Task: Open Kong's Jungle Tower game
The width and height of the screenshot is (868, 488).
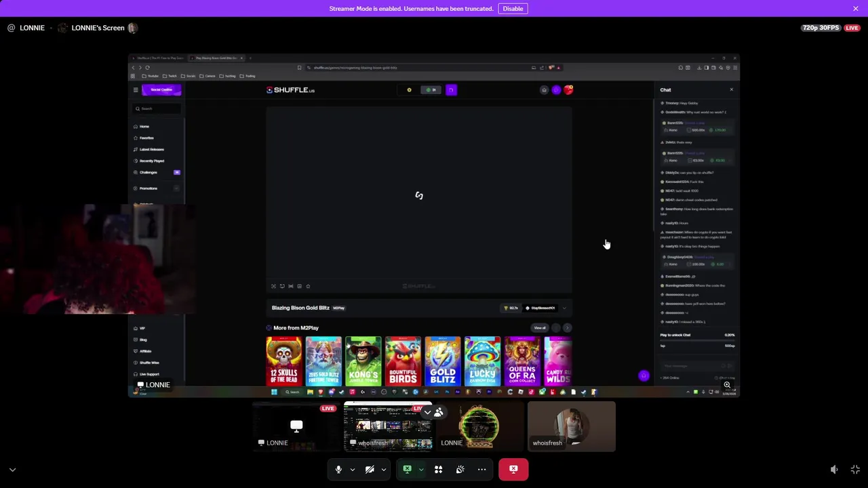Action: point(363,361)
